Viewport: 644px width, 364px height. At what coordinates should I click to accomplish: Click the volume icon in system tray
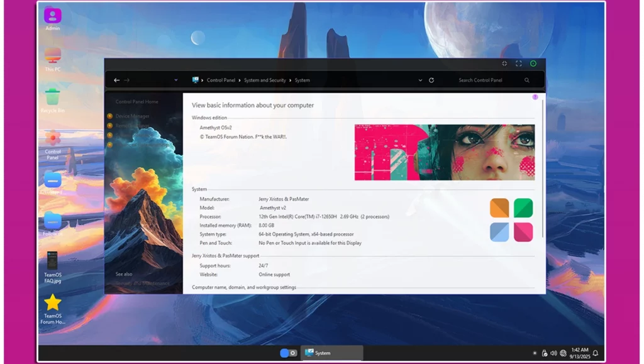coord(553,353)
